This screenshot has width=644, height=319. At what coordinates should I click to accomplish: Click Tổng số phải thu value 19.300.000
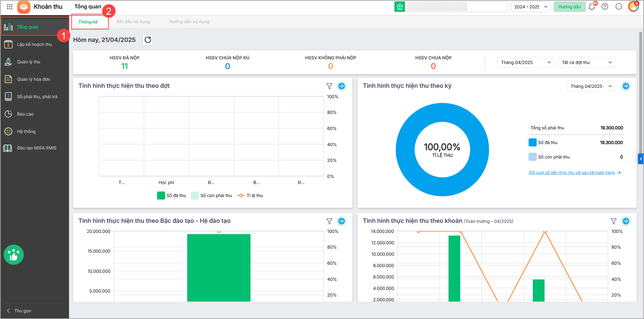(x=612, y=128)
